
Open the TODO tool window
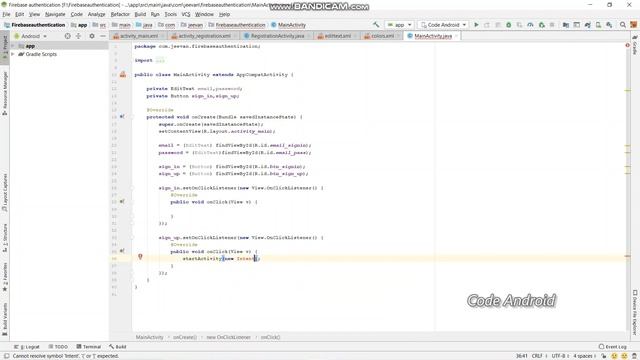coord(58,347)
